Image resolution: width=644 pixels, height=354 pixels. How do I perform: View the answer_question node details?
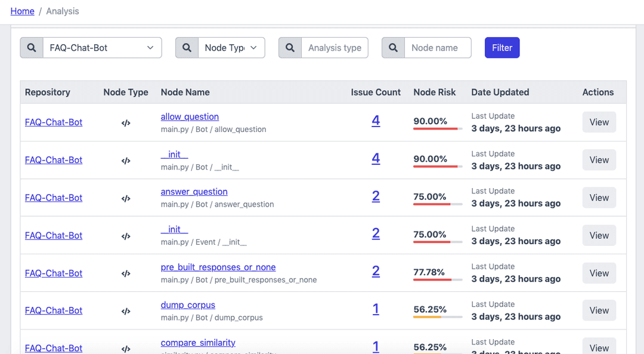(599, 198)
